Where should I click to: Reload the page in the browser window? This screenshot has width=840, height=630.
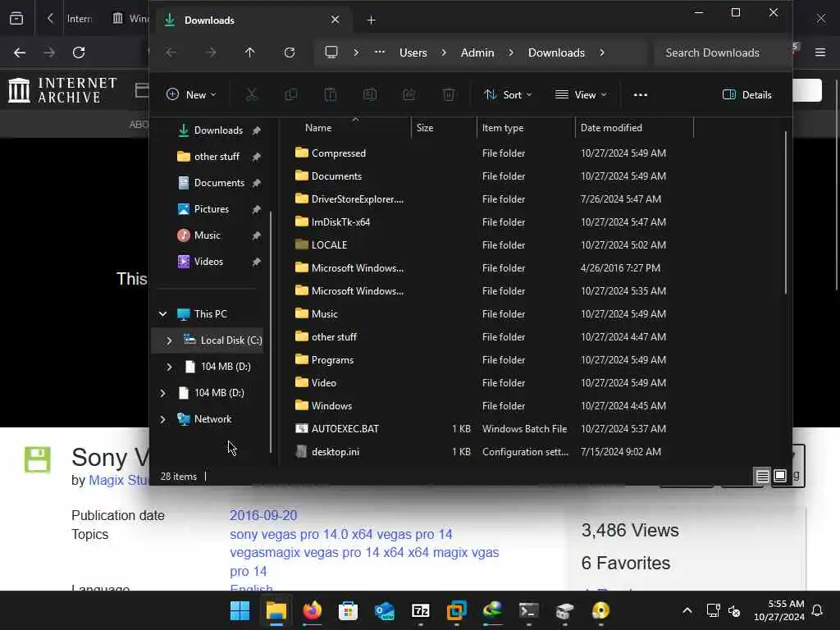[79, 52]
